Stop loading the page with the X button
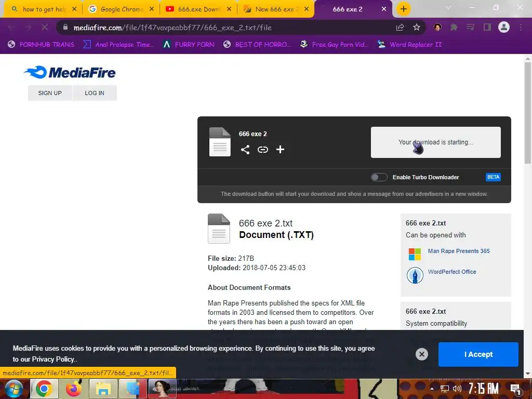Viewport: 532px width, 399px height. click(45, 28)
